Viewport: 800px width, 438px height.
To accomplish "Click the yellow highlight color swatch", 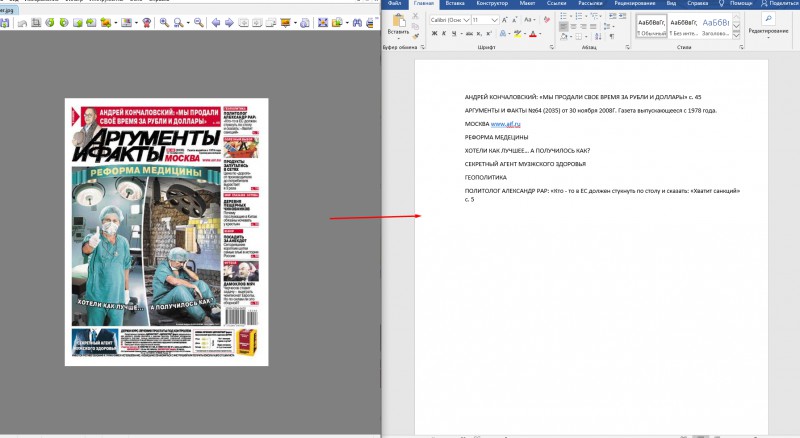I will point(517,34).
